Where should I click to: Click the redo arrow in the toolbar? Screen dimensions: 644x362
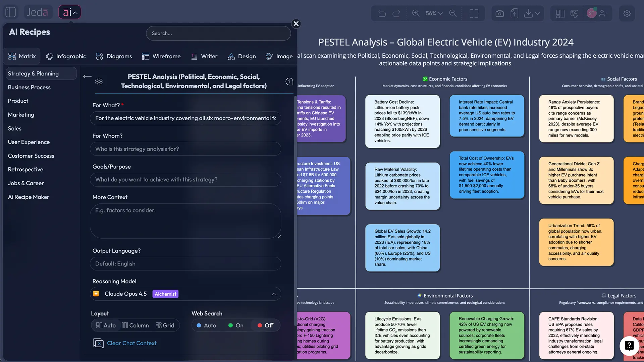click(x=397, y=13)
